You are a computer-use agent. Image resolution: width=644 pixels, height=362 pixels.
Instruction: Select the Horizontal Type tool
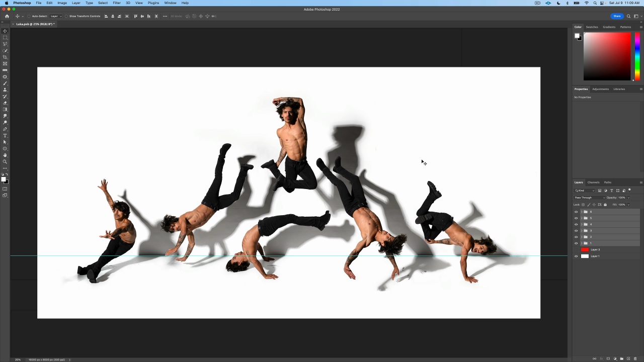[x=5, y=136]
